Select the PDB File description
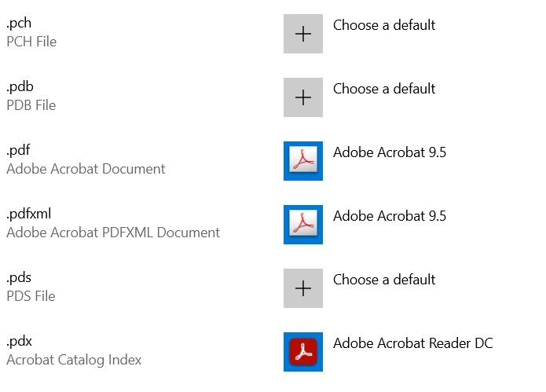 (31, 105)
